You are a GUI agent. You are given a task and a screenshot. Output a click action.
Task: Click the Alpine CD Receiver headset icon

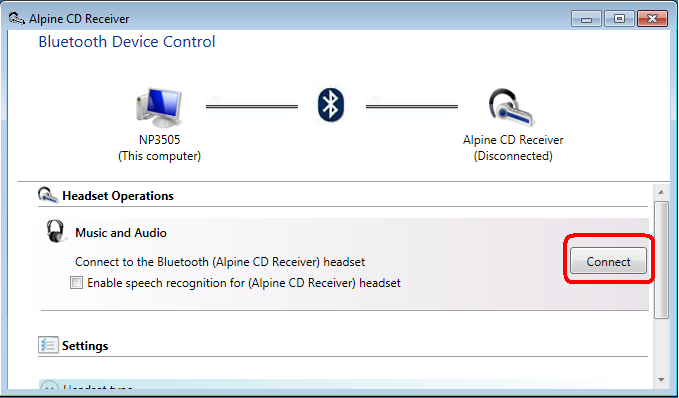coord(512,107)
